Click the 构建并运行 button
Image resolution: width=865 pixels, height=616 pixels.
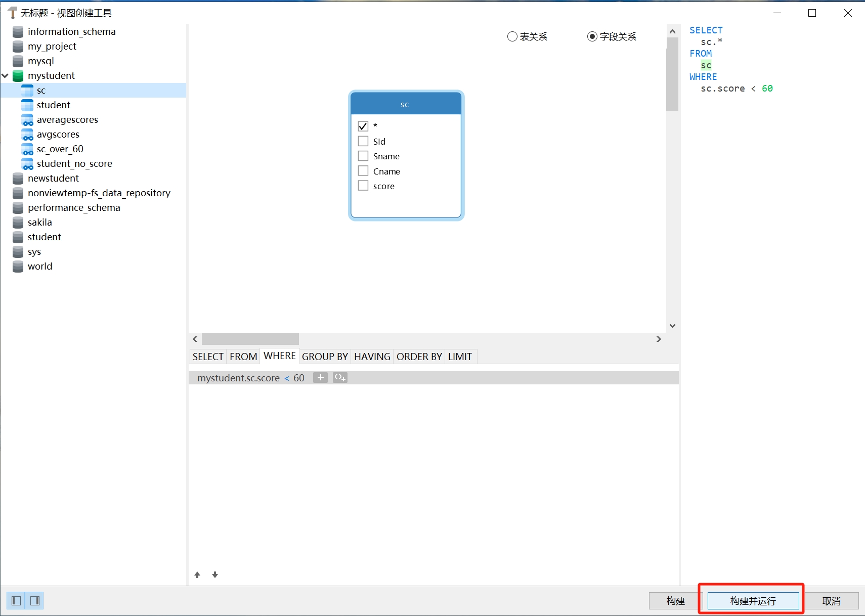click(753, 601)
